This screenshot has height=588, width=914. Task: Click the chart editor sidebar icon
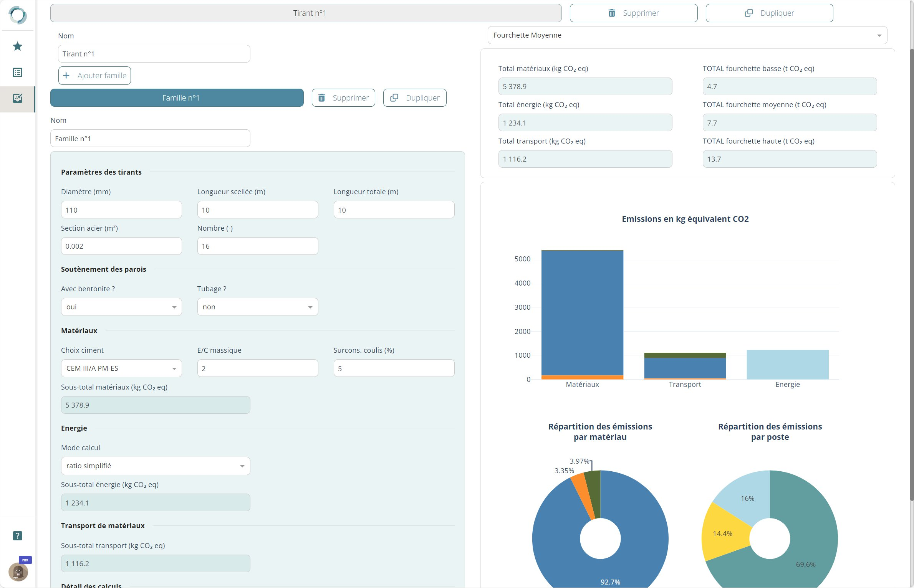(18, 99)
